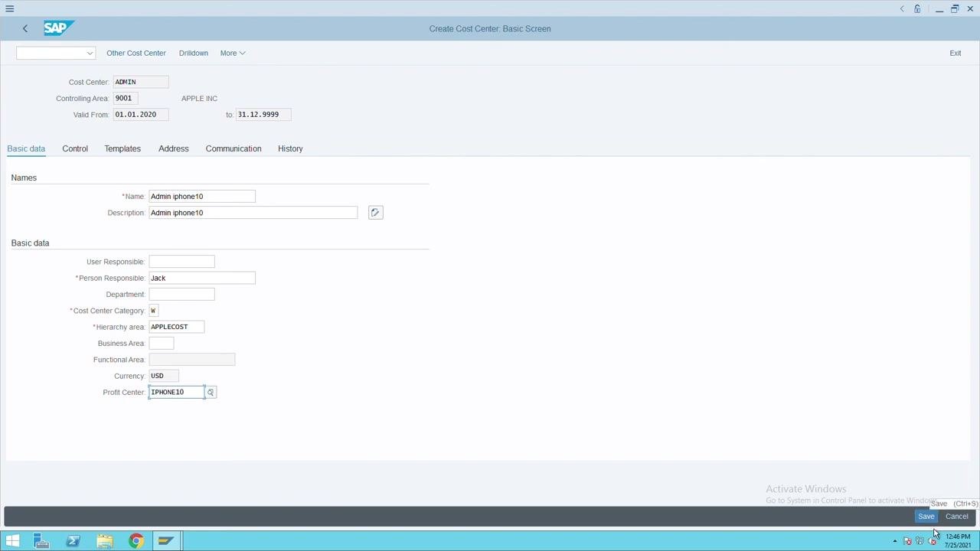The width and height of the screenshot is (980, 551).
Task: Expand the More menu
Action: pos(233,53)
